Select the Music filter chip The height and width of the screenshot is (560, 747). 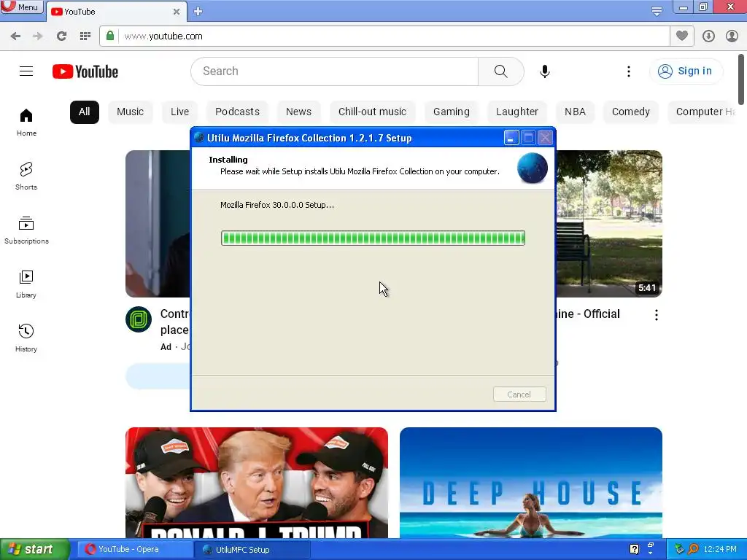[x=130, y=112]
